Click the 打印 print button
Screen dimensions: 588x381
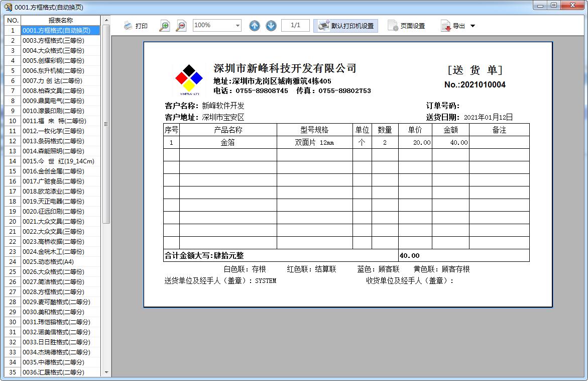pos(136,26)
